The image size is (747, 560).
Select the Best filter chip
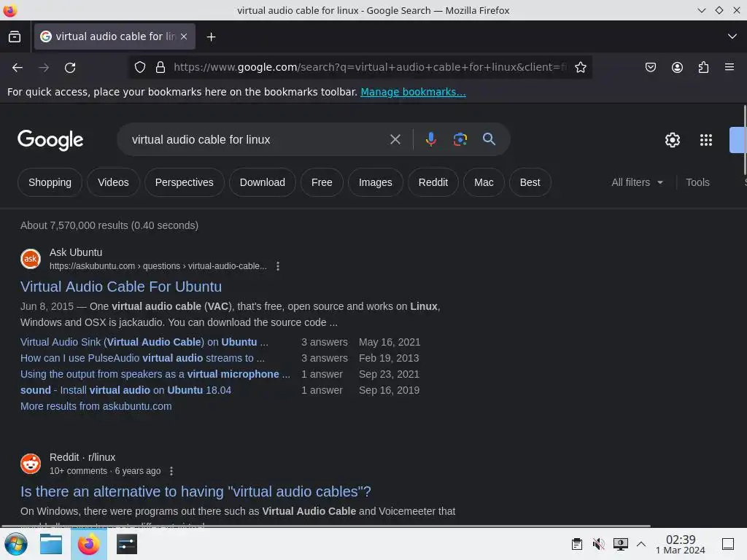[530, 182]
